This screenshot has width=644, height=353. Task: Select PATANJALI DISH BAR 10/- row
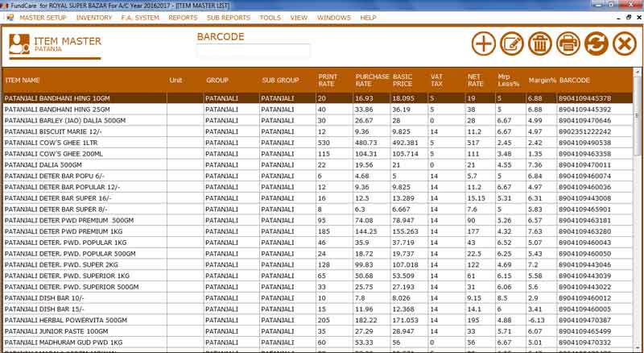click(317, 298)
